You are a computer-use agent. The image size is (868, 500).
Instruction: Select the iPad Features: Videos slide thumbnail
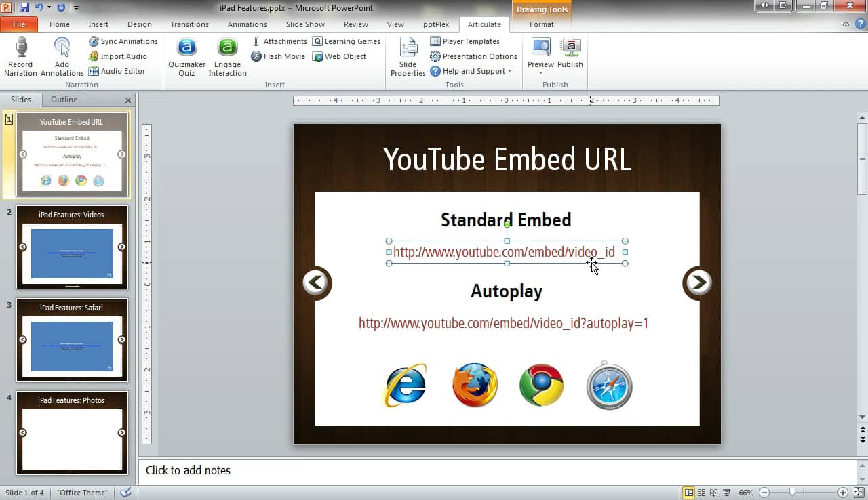[x=71, y=247]
